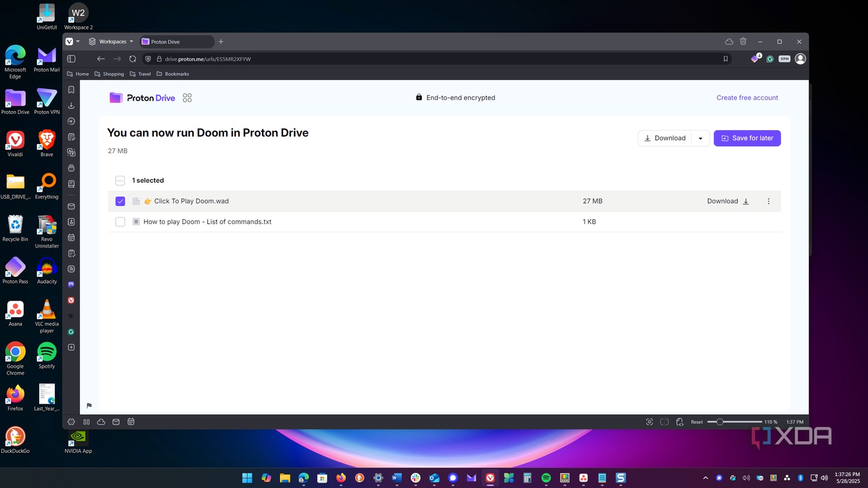The height and width of the screenshot is (488, 868).
Task: Open the Shopping bookmarks folder
Action: pos(109,74)
